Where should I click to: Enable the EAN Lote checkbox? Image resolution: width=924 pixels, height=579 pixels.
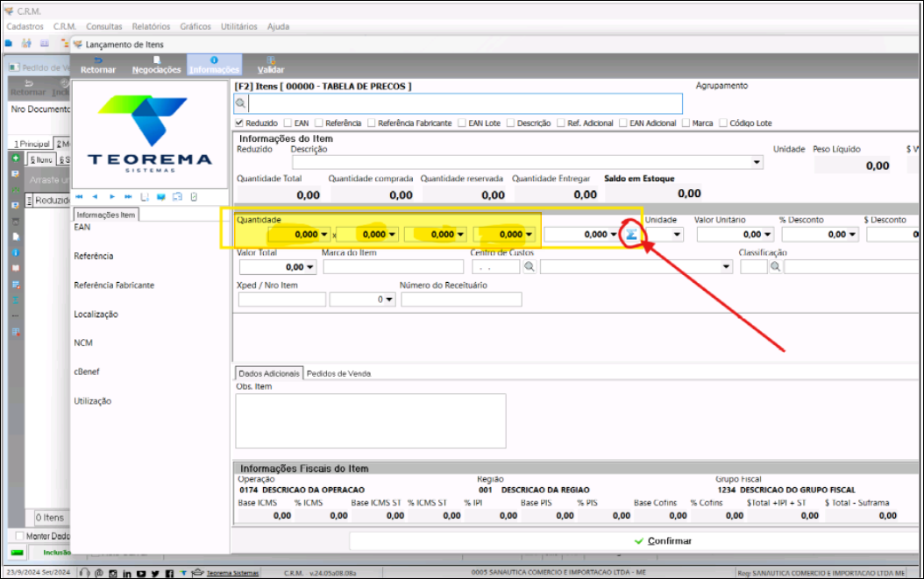coord(462,124)
